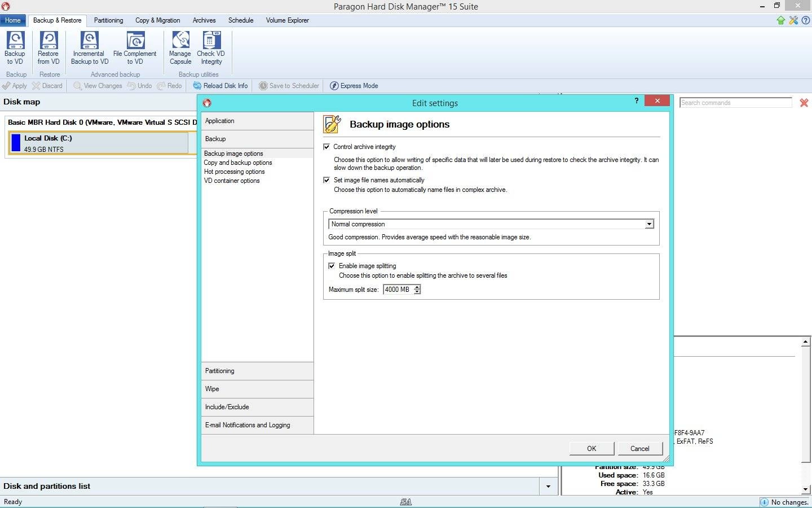Image resolution: width=812 pixels, height=508 pixels.
Task: Open the Partitioning ribbon tab
Action: (108, 20)
